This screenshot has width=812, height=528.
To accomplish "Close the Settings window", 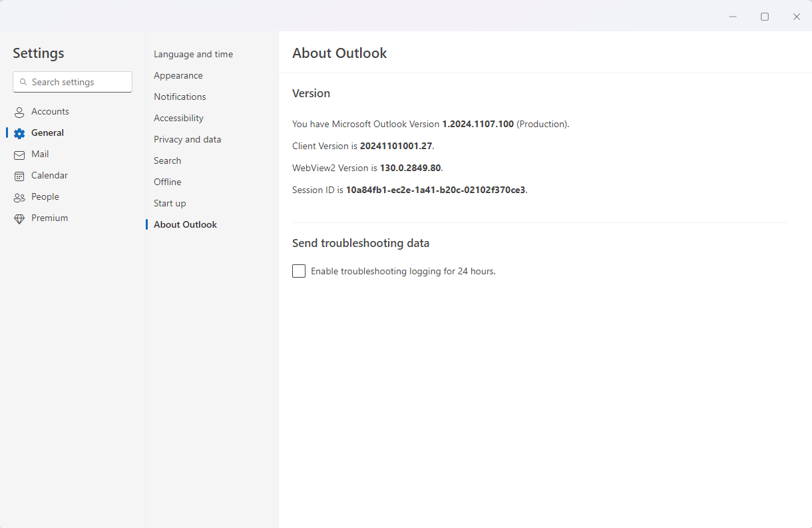I will pyautogui.click(x=797, y=17).
